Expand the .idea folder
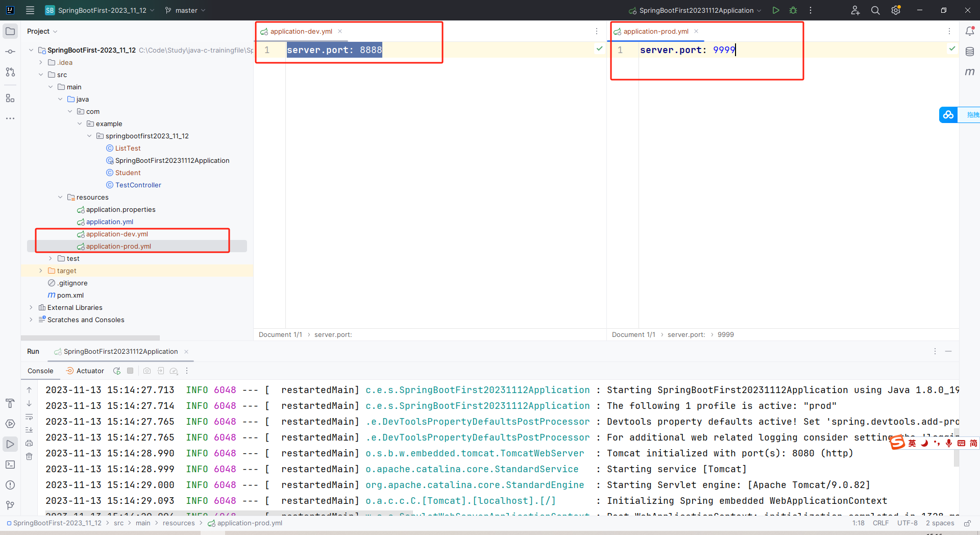980x535 pixels. 41,62
